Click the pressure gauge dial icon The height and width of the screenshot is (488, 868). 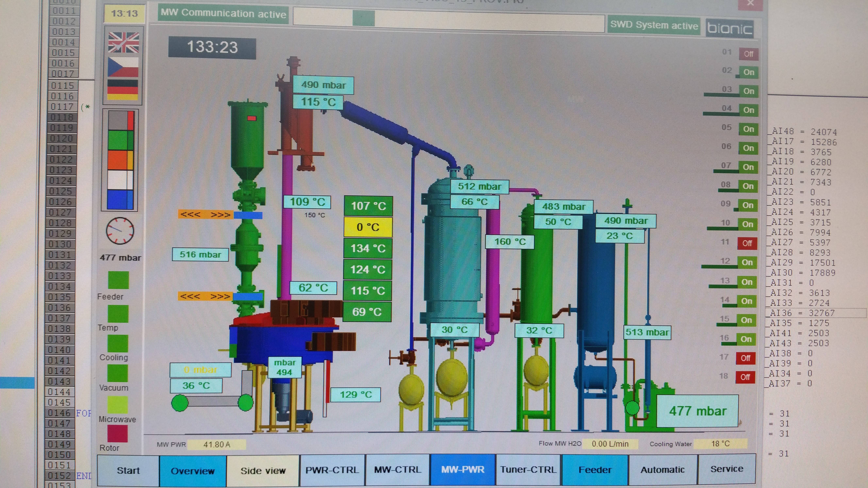tap(120, 231)
